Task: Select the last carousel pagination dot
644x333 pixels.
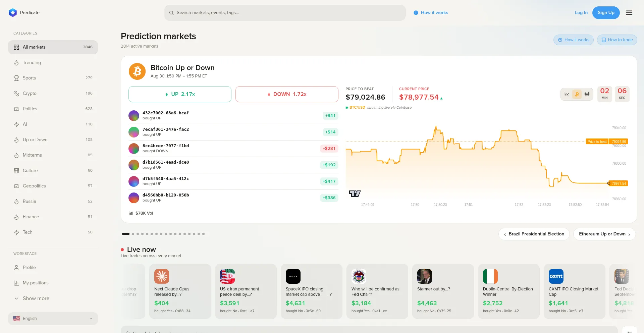Action: point(203,234)
